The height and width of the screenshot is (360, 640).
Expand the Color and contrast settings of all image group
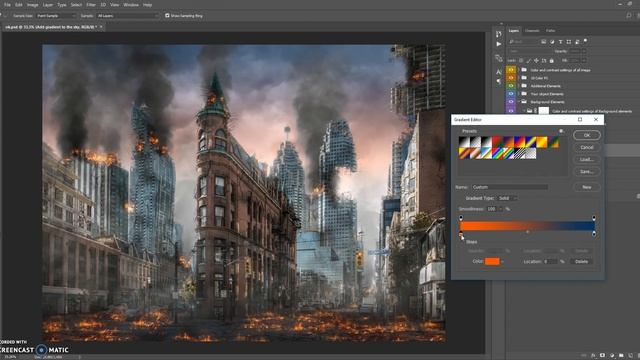coord(519,70)
